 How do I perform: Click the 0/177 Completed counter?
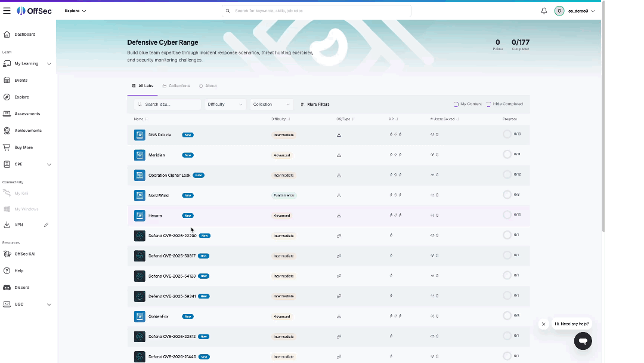pos(521,44)
